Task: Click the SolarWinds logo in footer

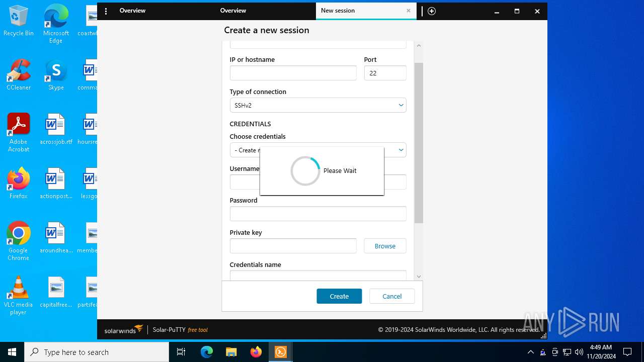Action: [124, 330]
